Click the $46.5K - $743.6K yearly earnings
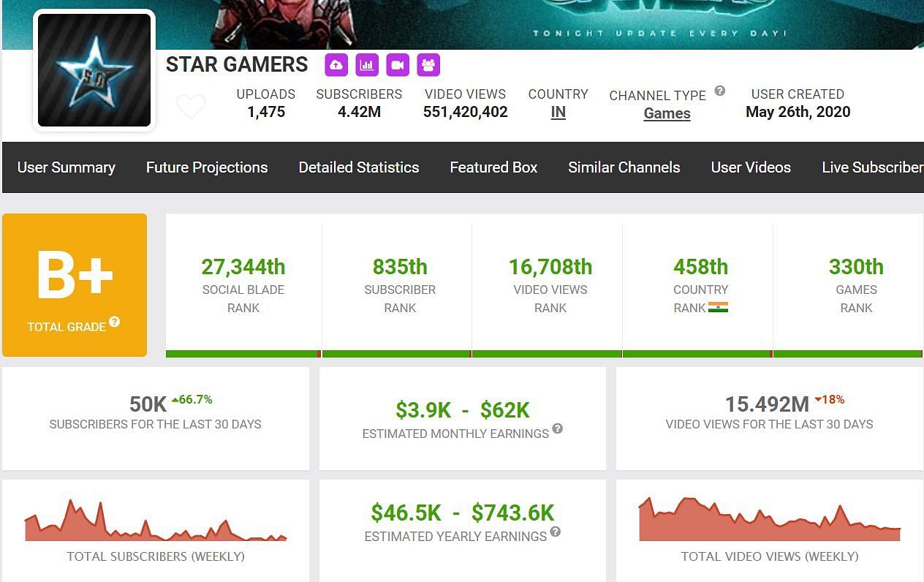 pos(463,513)
